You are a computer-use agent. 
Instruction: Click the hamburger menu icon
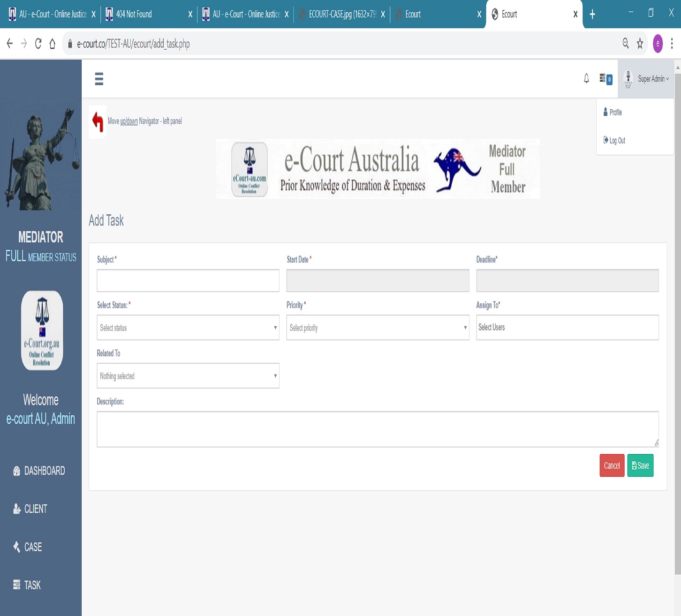(x=99, y=79)
